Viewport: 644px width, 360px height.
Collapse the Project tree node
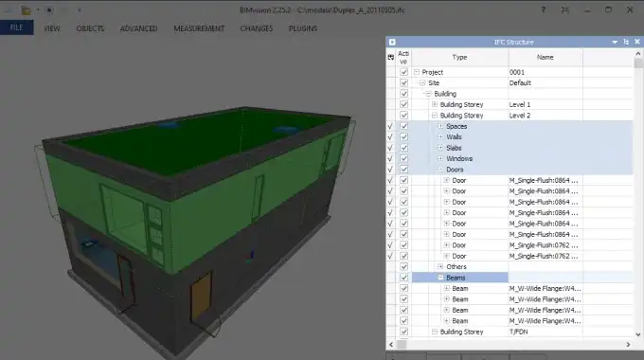417,72
